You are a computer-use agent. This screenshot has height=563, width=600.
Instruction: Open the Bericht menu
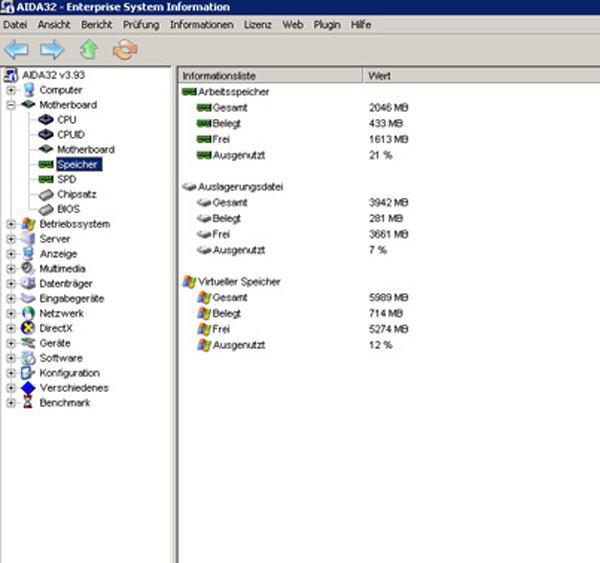click(x=96, y=25)
